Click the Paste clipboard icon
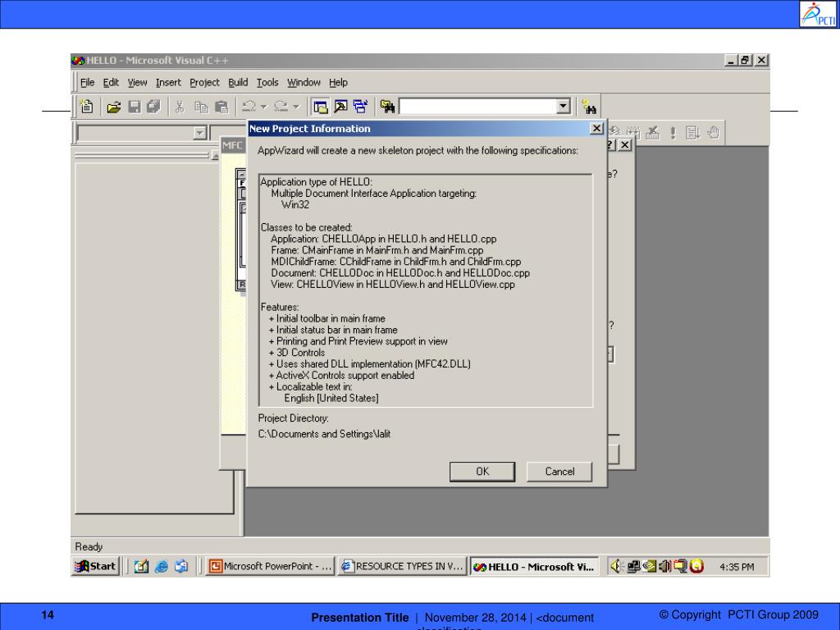Image resolution: width=840 pixels, height=630 pixels. 221,107
